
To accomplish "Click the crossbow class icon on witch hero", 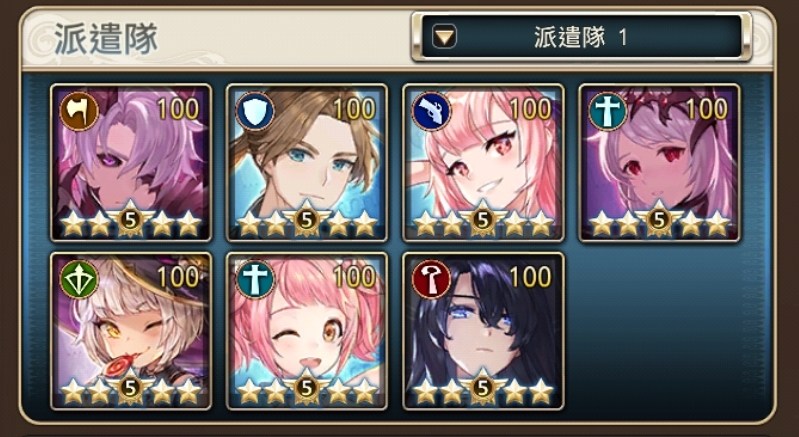I will coord(79,280).
